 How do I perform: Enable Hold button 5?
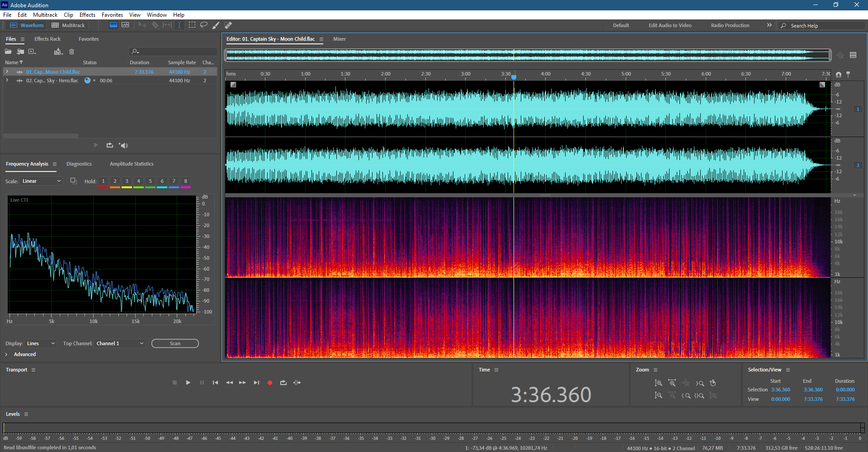150,181
